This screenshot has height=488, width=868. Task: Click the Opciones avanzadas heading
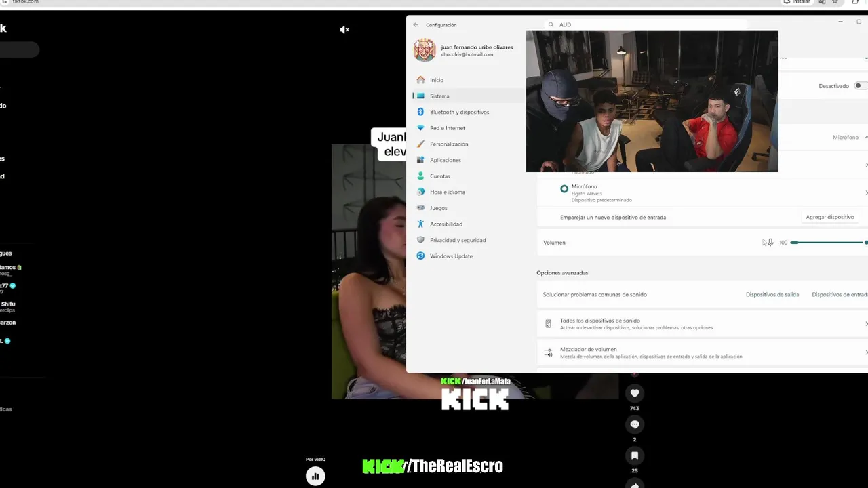[x=562, y=273]
